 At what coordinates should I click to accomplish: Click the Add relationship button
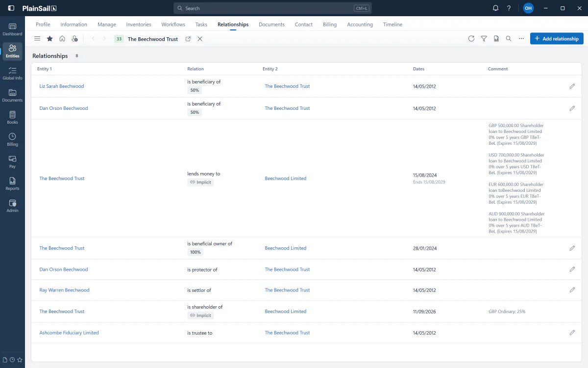click(x=557, y=39)
